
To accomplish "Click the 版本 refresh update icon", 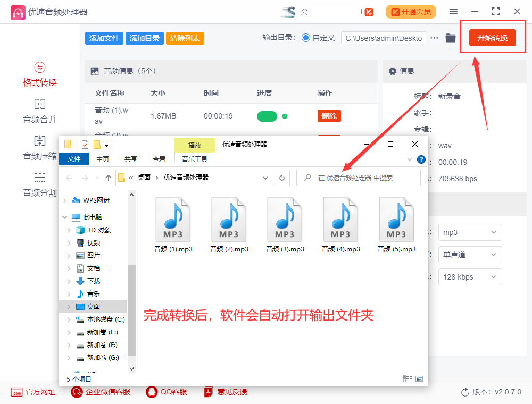I will click(465, 392).
